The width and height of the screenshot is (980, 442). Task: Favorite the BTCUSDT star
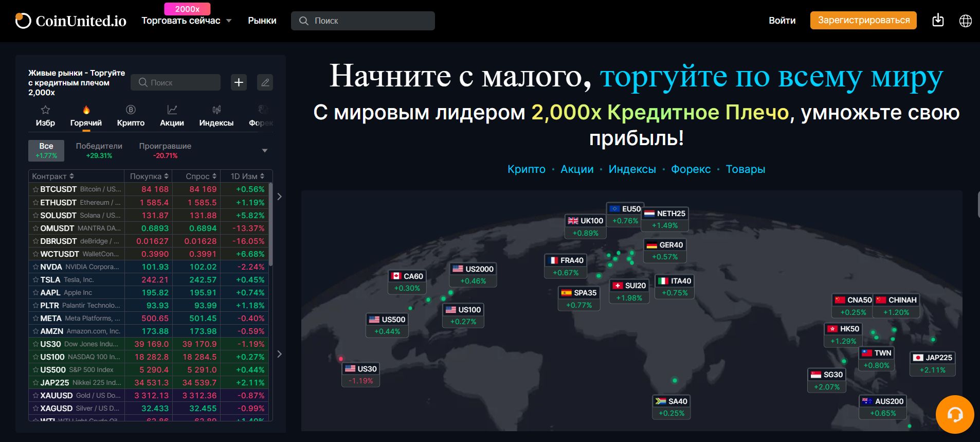tap(35, 189)
